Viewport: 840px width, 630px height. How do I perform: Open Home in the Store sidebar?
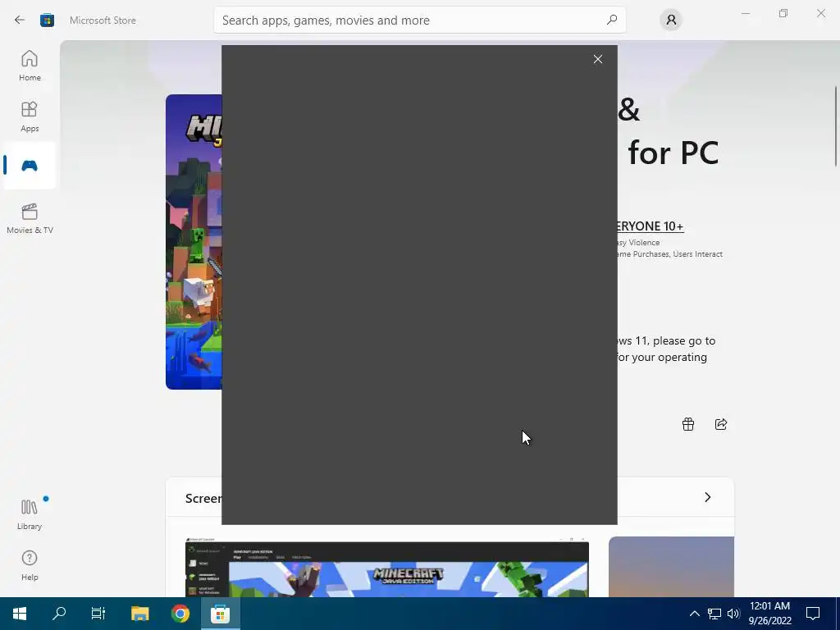click(30, 66)
